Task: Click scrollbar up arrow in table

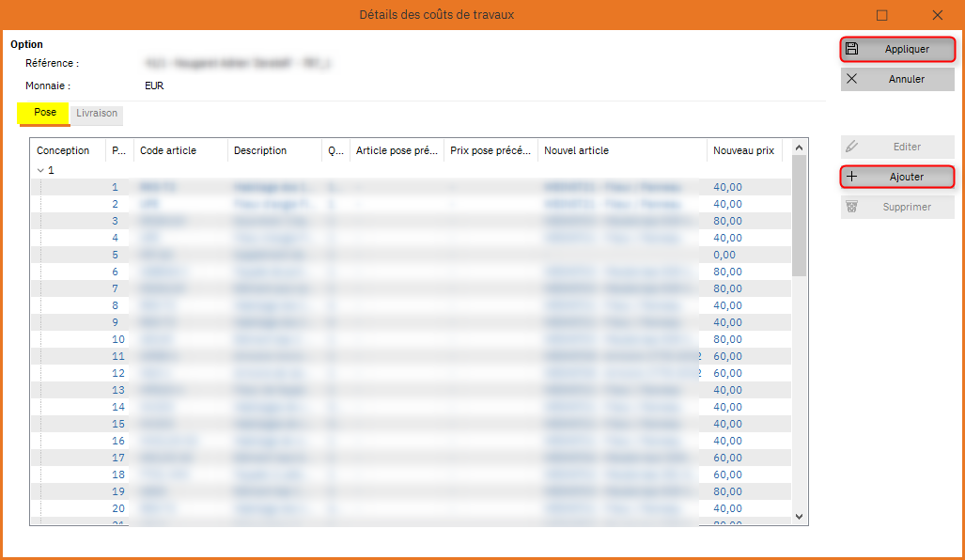Action: (x=799, y=148)
